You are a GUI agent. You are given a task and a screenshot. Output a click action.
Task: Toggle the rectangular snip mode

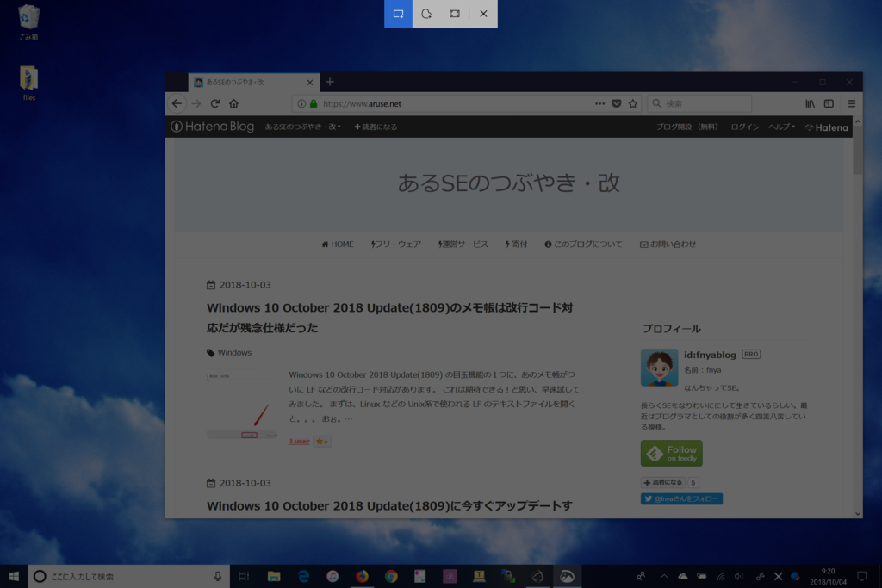click(398, 14)
